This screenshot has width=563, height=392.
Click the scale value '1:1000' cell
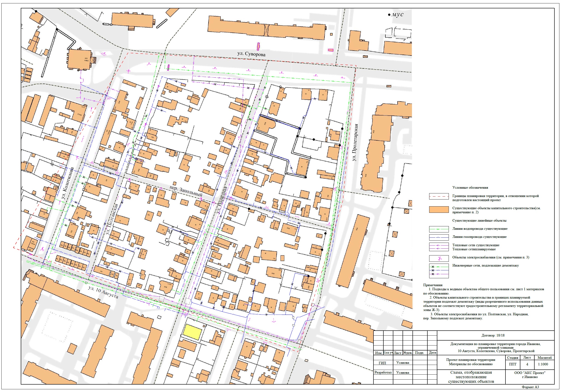click(x=543, y=364)
